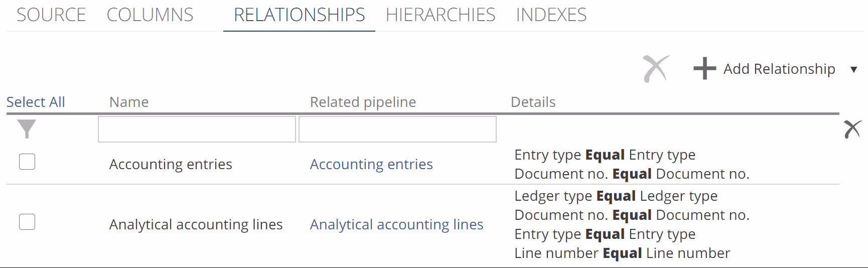Open the Analytical accounting lines pipeline link
Screen dimensions: 868x268
[x=396, y=224]
